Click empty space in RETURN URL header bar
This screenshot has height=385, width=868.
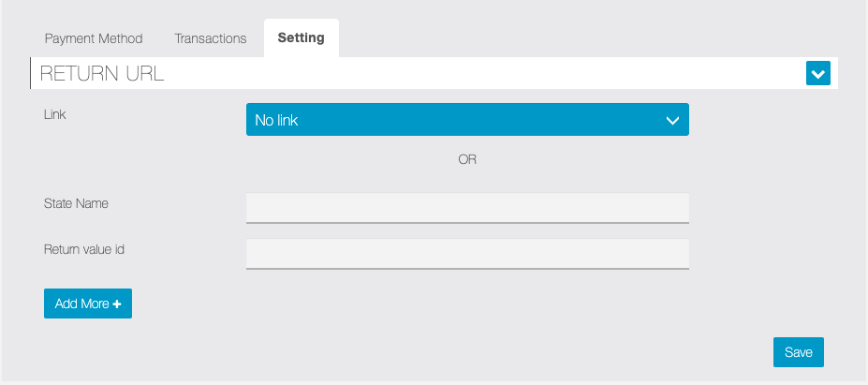click(481, 74)
